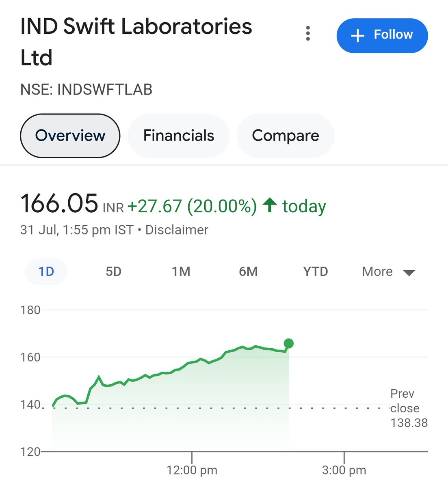
Task: Choose the 6M chart period
Action: point(248,272)
